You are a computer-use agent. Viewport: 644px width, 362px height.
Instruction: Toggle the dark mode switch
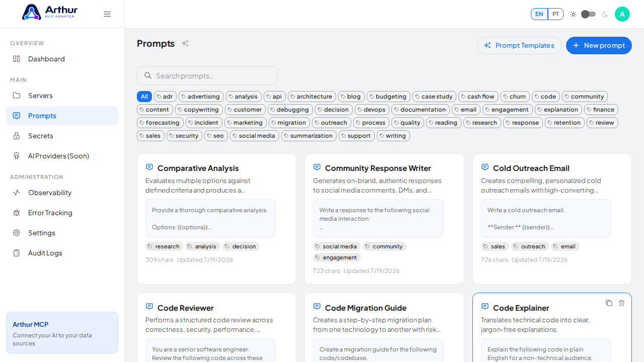[588, 14]
